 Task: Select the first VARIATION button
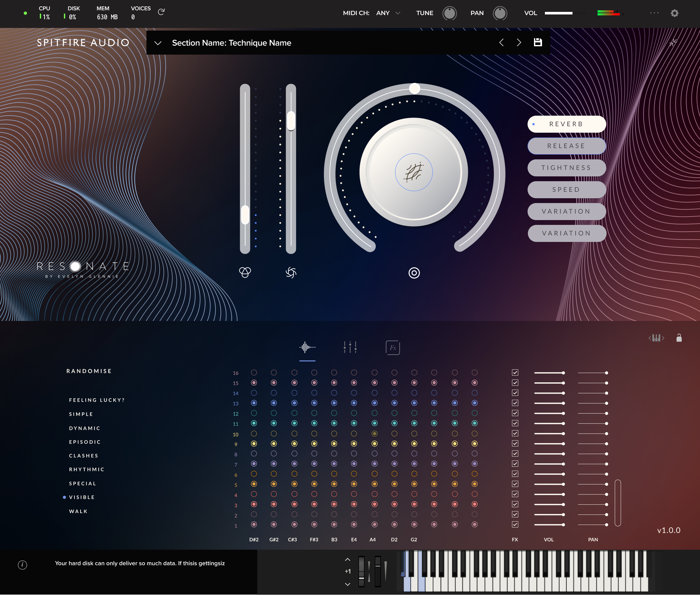(x=566, y=211)
